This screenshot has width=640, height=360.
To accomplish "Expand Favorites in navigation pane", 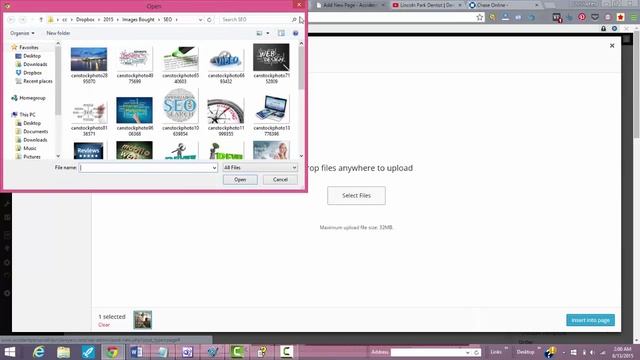I will coord(29,47).
